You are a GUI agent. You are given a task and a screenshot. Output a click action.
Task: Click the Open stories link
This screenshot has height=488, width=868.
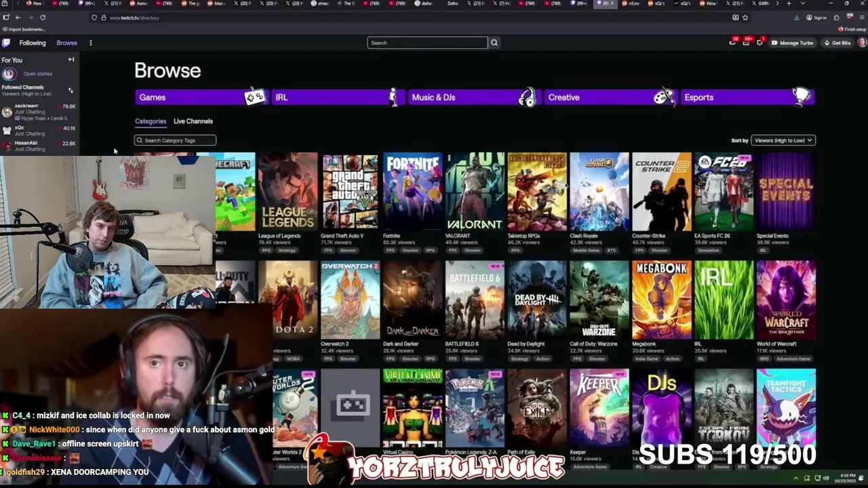click(x=37, y=74)
